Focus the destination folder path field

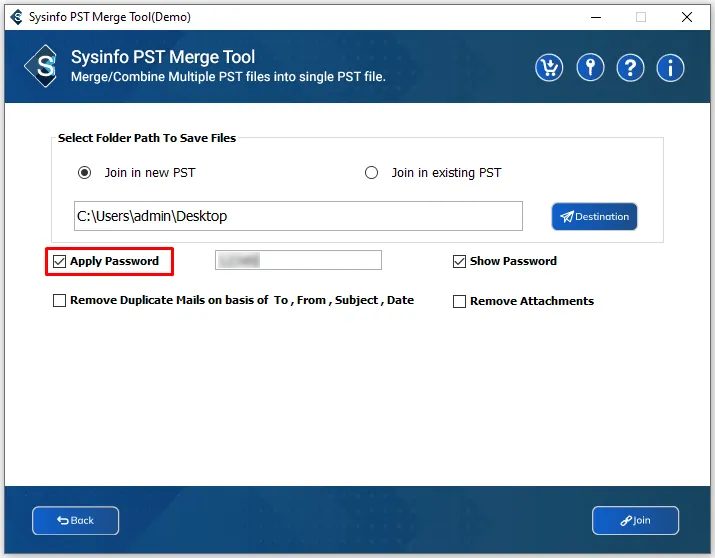tap(298, 216)
